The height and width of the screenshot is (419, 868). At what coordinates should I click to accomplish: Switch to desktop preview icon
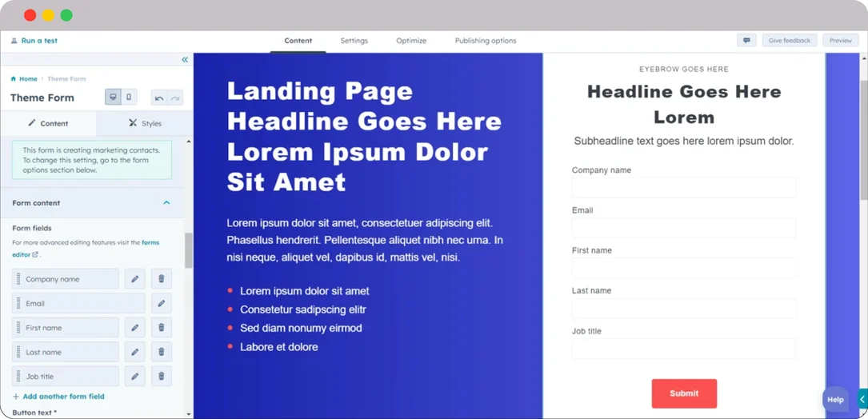point(113,98)
